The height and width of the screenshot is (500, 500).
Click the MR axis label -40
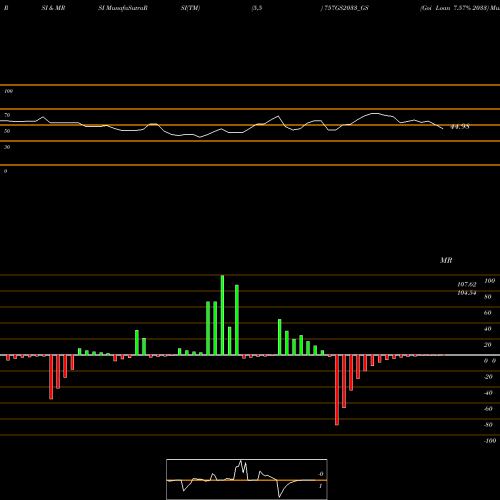[488, 393]
